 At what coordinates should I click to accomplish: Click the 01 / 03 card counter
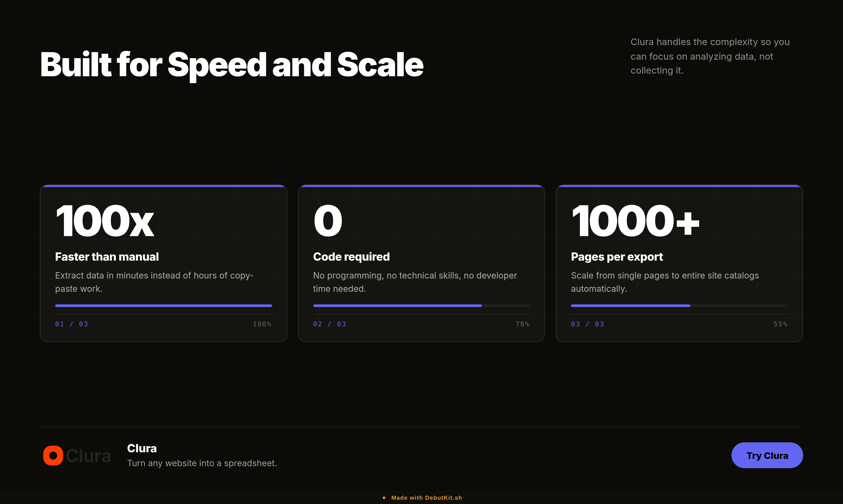click(72, 324)
